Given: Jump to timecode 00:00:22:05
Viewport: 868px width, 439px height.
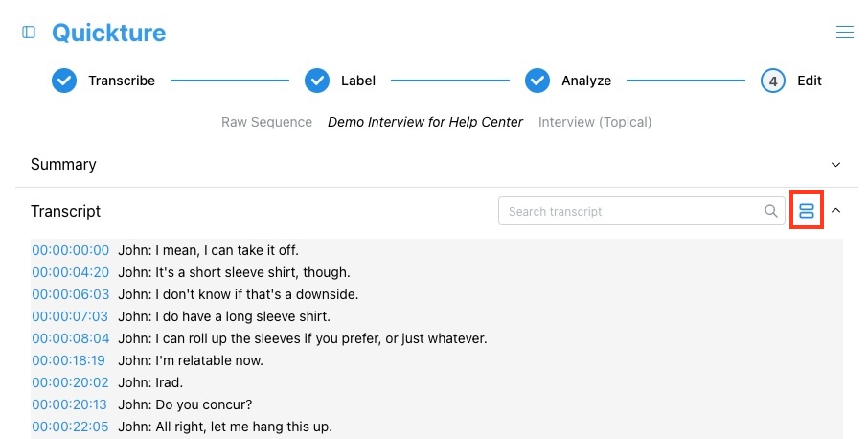Looking at the screenshot, I should [70, 427].
